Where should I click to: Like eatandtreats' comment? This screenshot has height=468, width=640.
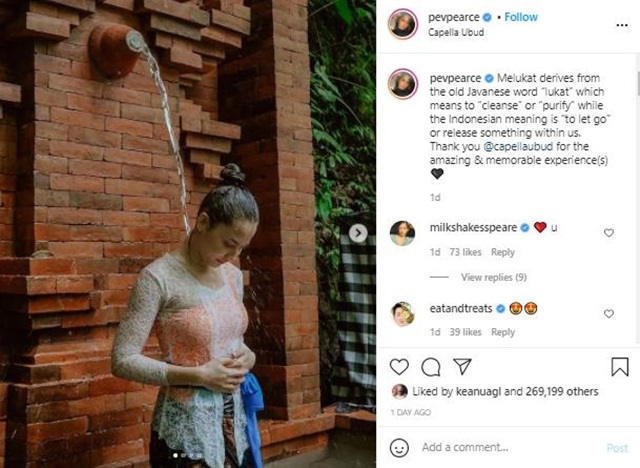[x=609, y=313]
